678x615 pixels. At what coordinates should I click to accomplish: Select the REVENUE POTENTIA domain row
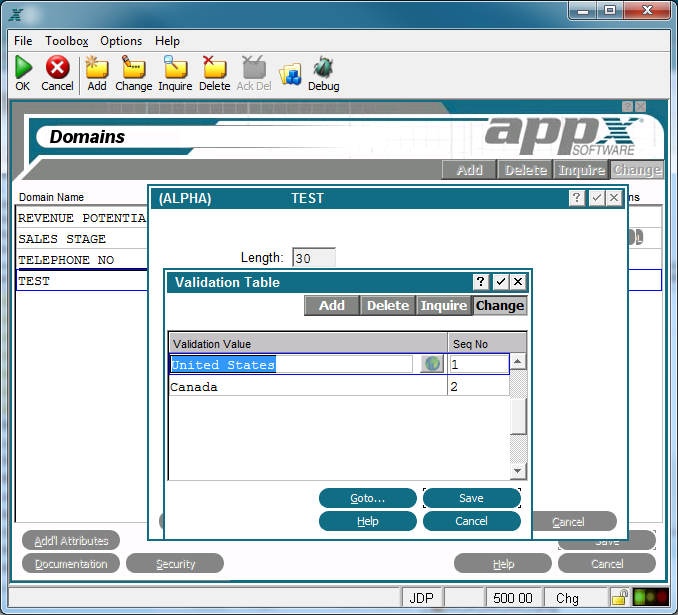pyautogui.click(x=82, y=218)
